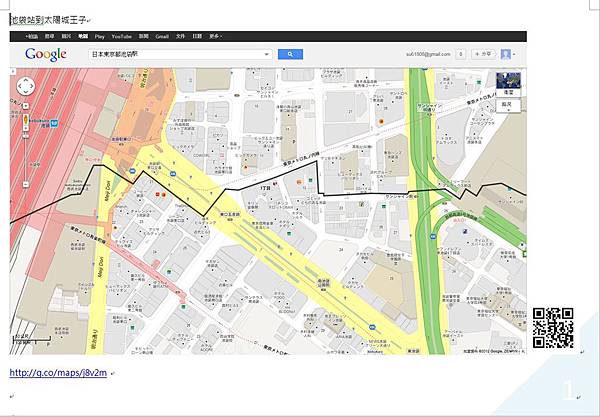Click the notifications count box showing 0
This screenshot has height=417, width=600.
click(x=461, y=54)
